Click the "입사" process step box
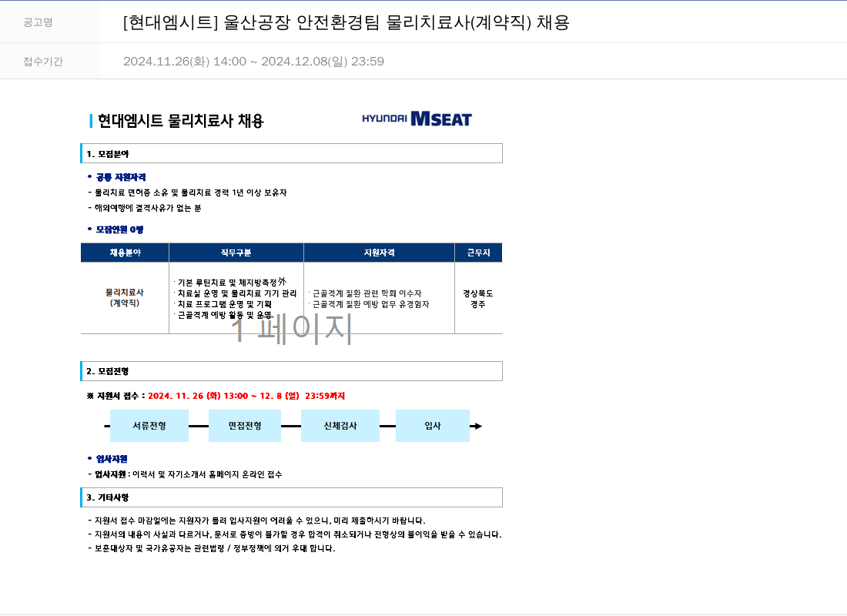 click(x=433, y=426)
